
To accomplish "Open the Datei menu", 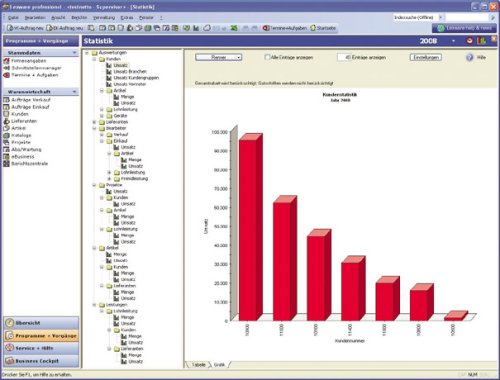I will point(13,18).
